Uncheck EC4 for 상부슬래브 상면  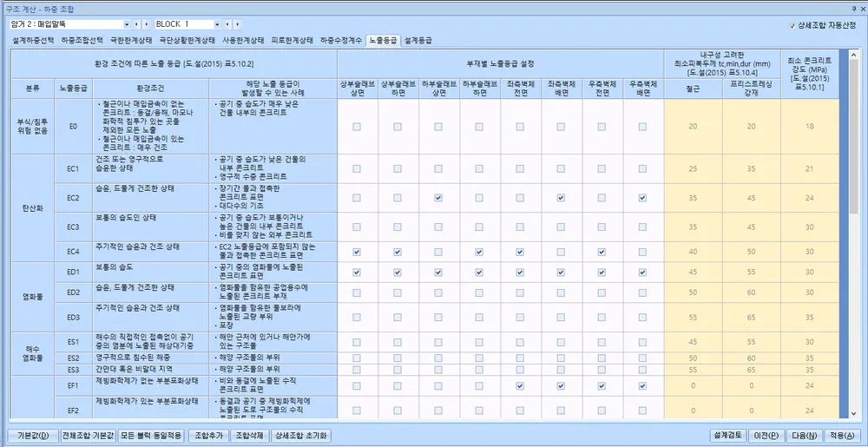coord(357,253)
